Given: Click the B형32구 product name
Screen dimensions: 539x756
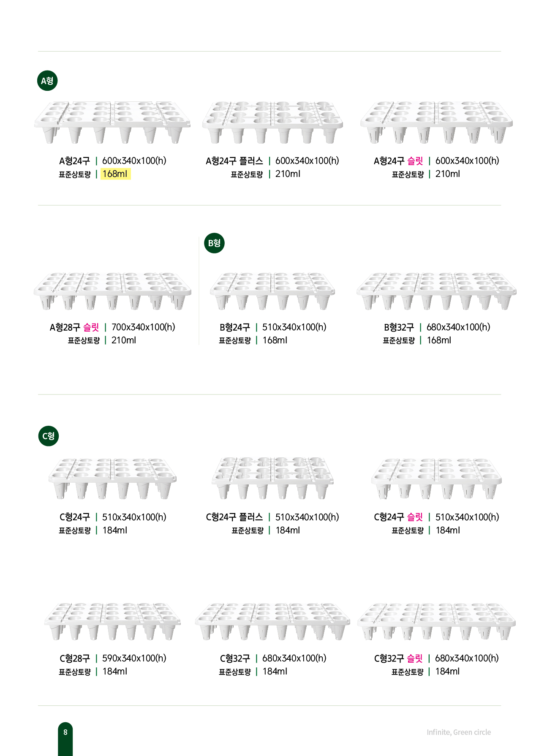Looking at the screenshot, I should coord(399,327).
